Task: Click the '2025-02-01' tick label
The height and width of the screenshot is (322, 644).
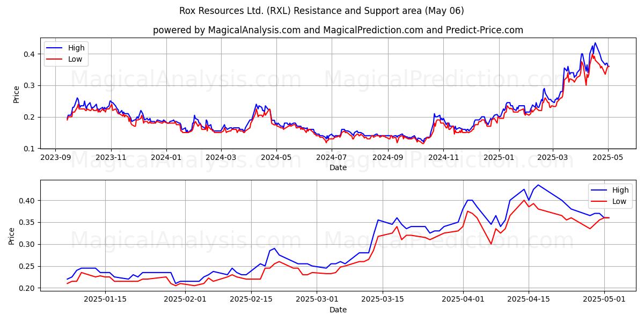Action: click(x=185, y=299)
